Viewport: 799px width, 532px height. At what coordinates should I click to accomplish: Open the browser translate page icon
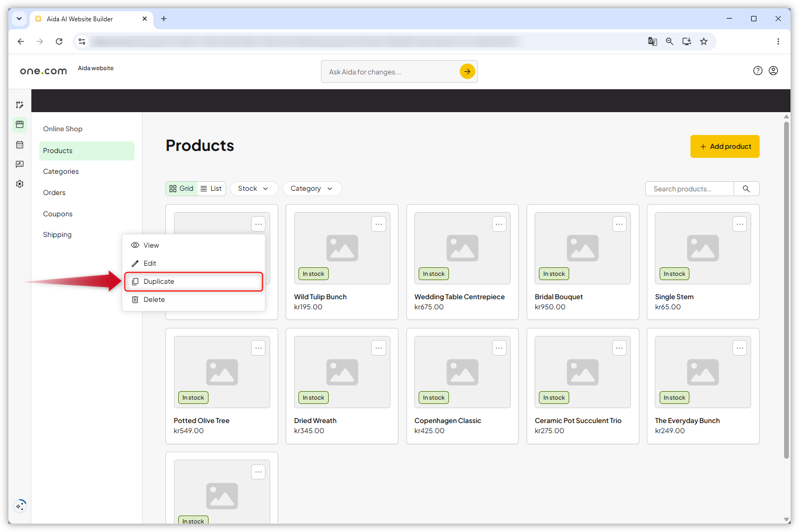(653, 41)
